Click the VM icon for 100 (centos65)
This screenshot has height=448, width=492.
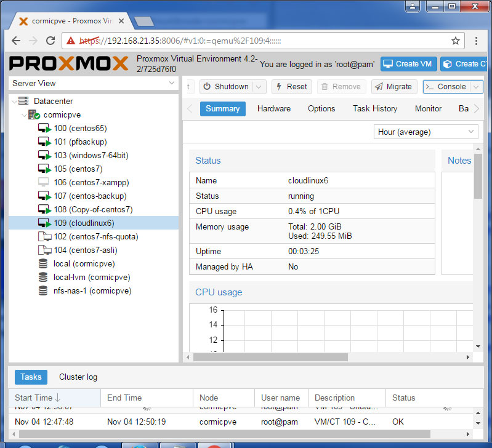pos(44,128)
